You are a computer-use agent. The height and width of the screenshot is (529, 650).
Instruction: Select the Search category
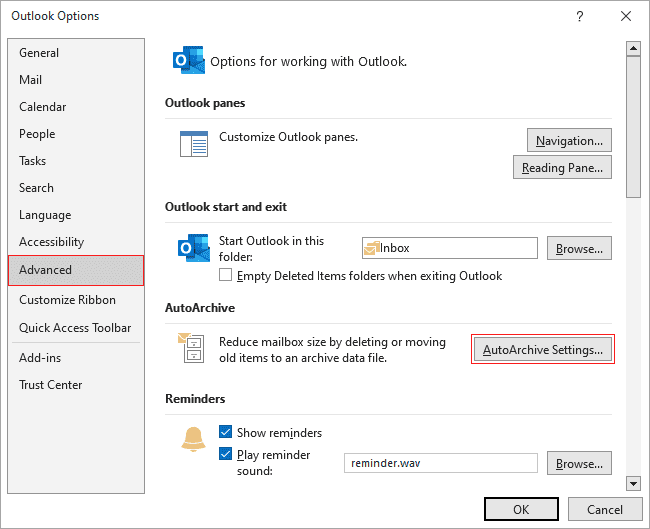pos(76,187)
